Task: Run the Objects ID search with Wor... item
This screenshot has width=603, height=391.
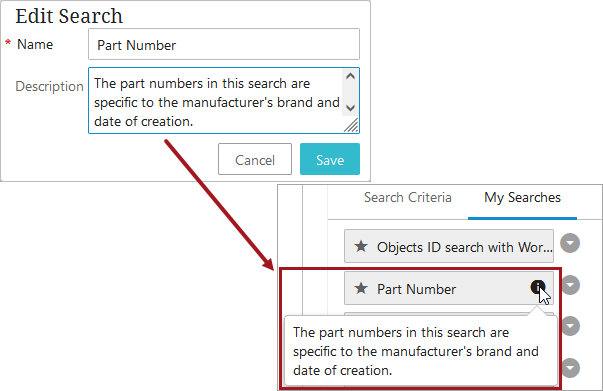Action: (449, 246)
